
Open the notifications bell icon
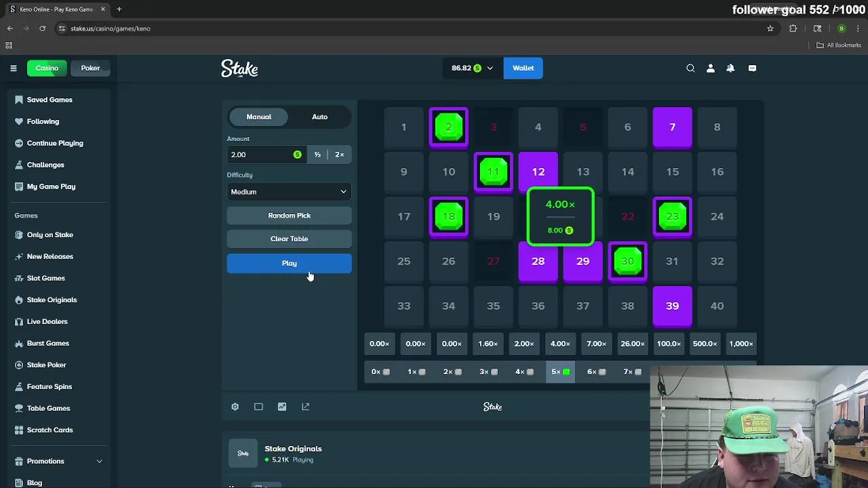(x=730, y=68)
